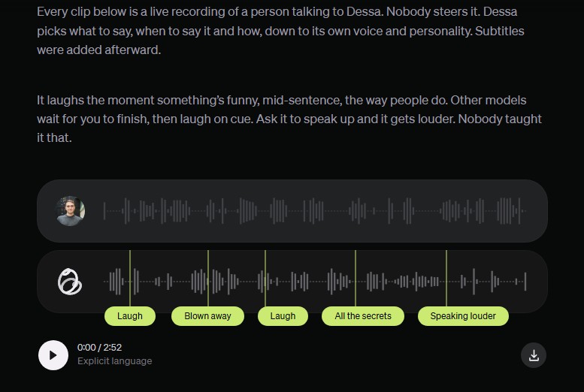584x392 pixels.
Task: Click the marker line above All the secrets
Action: (x=356, y=278)
